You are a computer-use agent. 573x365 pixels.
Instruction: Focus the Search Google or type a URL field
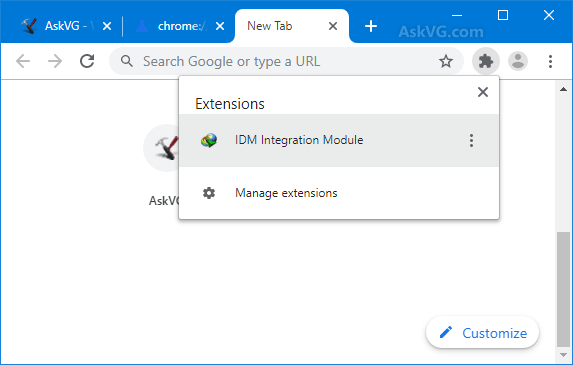click(286, 61)
